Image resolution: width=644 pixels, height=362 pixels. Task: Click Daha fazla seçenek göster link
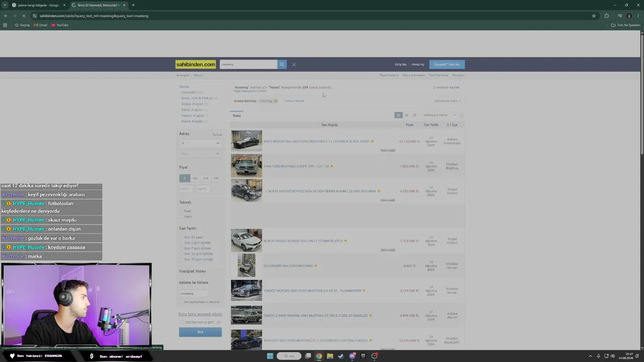[200, 314]
